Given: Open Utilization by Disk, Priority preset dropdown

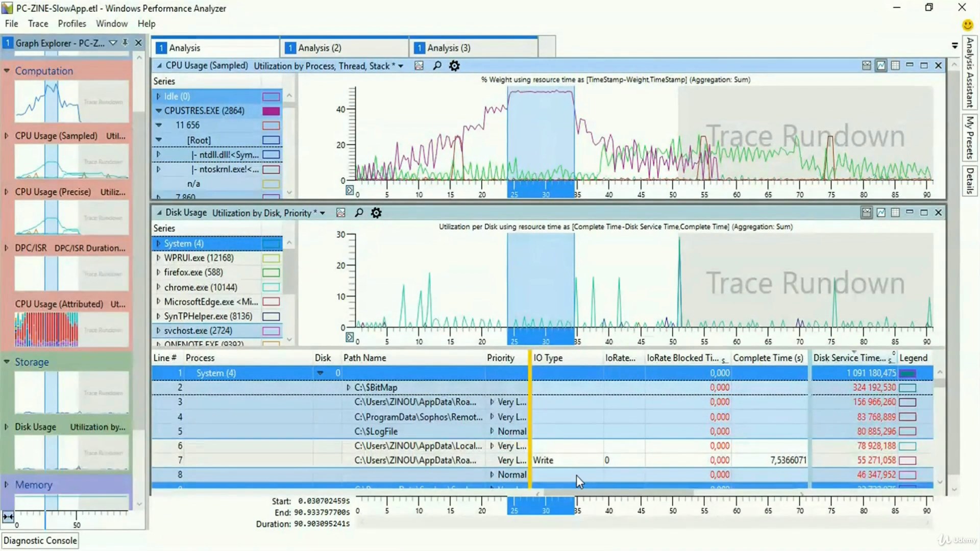Looking at the screenshot, I should point(323,213).
